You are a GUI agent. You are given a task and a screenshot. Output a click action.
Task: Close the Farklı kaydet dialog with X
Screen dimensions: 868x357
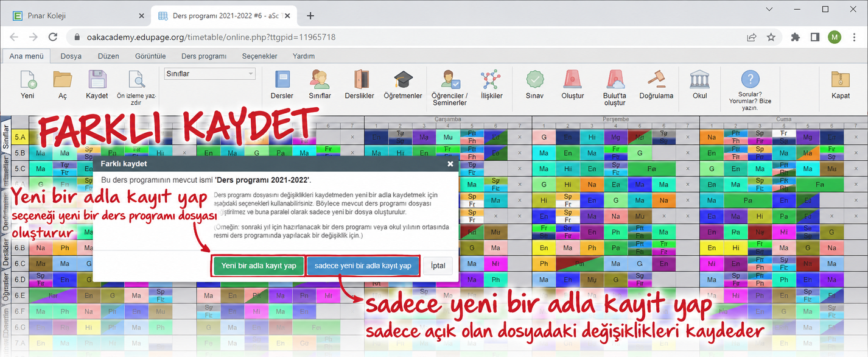pyautogui.click(x=450, y=164)
